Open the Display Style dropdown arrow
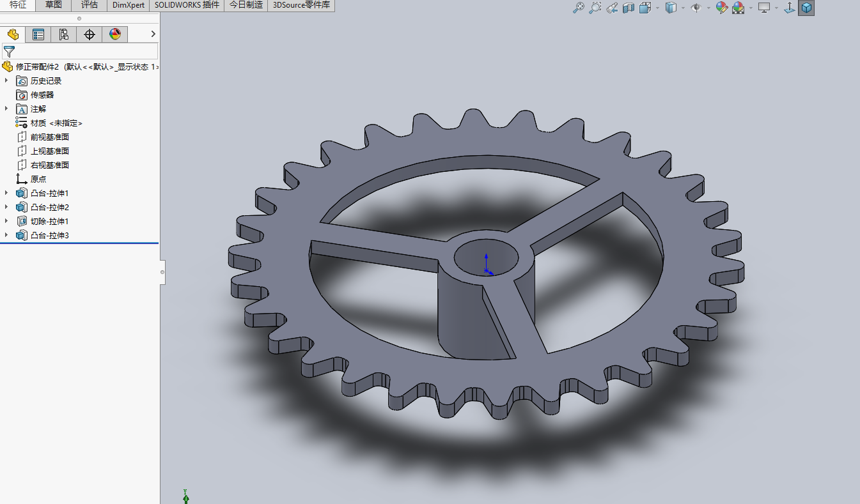860x504 pixels. point(683,8)
